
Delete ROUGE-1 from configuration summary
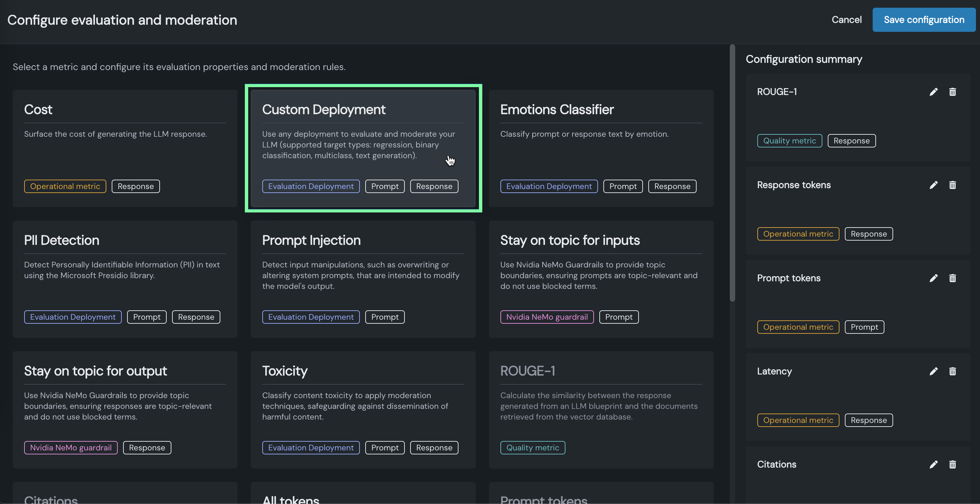pyautogui.click(x=952, y=92)
